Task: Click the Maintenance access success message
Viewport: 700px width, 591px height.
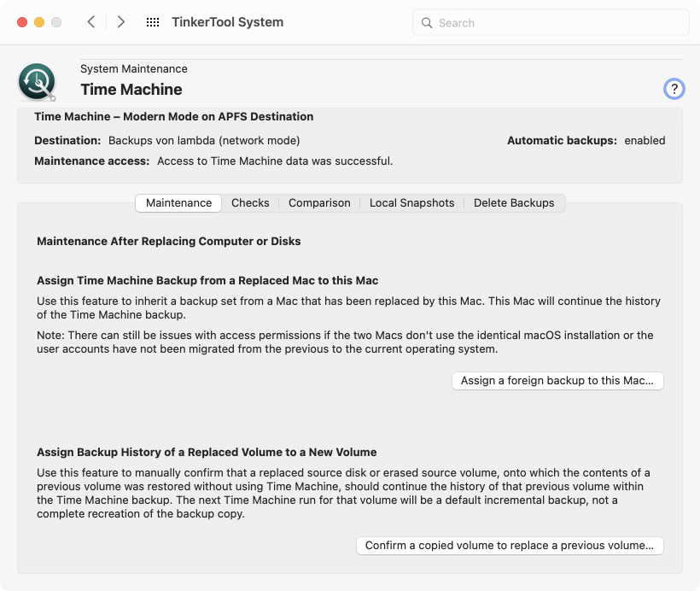Action: pos(275,161)
